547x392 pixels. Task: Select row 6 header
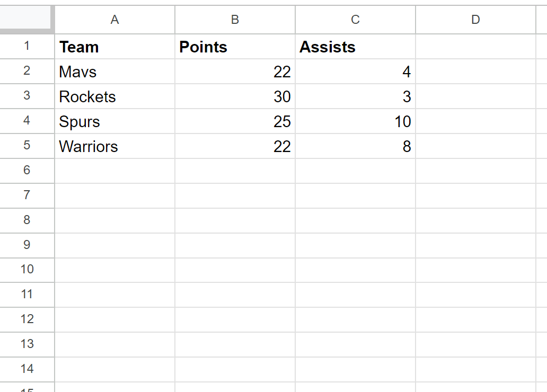tap(27, 171)
